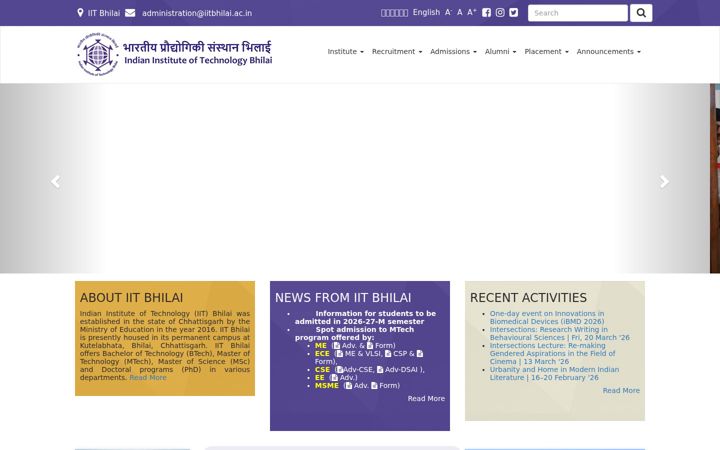Open the Adv-CSE document icon
This screenshot has width=720, height=450.
coord(340,370)
